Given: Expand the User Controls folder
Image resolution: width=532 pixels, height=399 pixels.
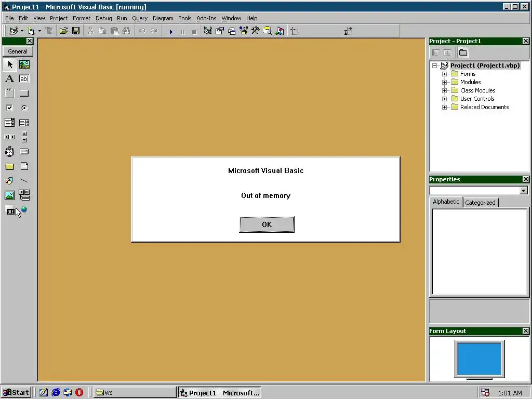Looking at the screenshot, I should [445, 99].
